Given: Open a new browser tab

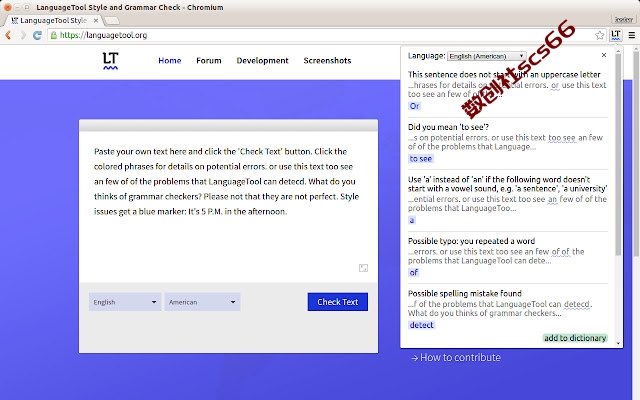Looking at the screenshot, I should (111, 20).
